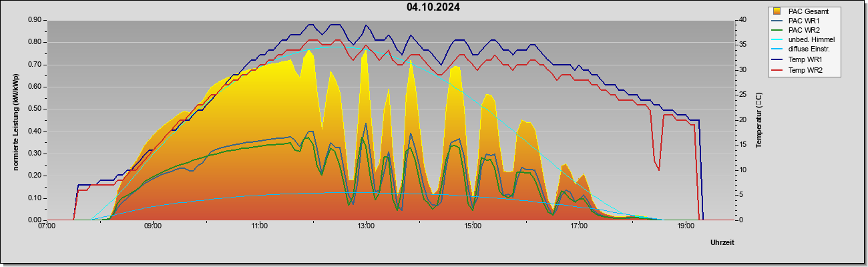The image size is (868, 267).
Task: Click the 0.50 power axis value
Action: coord(35,109)
